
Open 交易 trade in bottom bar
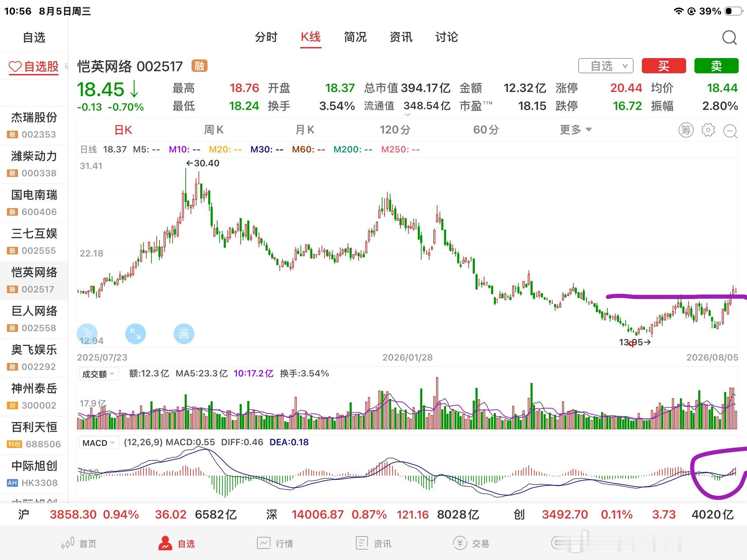point(471,543)
